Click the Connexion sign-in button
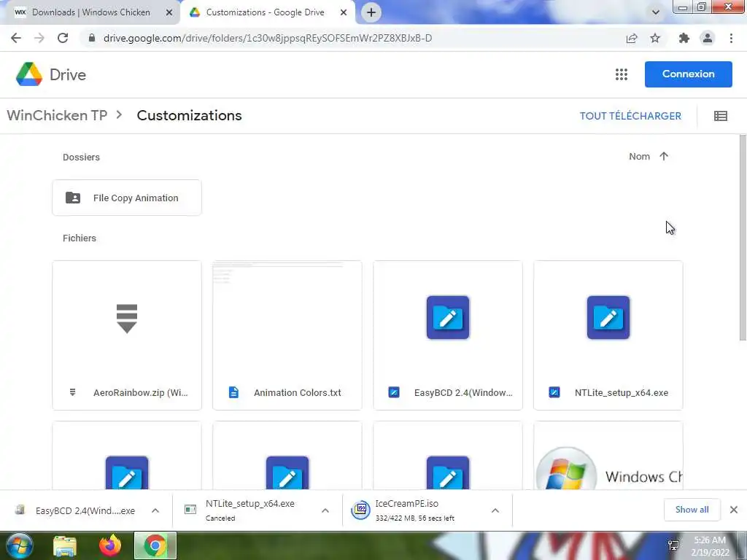 tap(689, 74)
